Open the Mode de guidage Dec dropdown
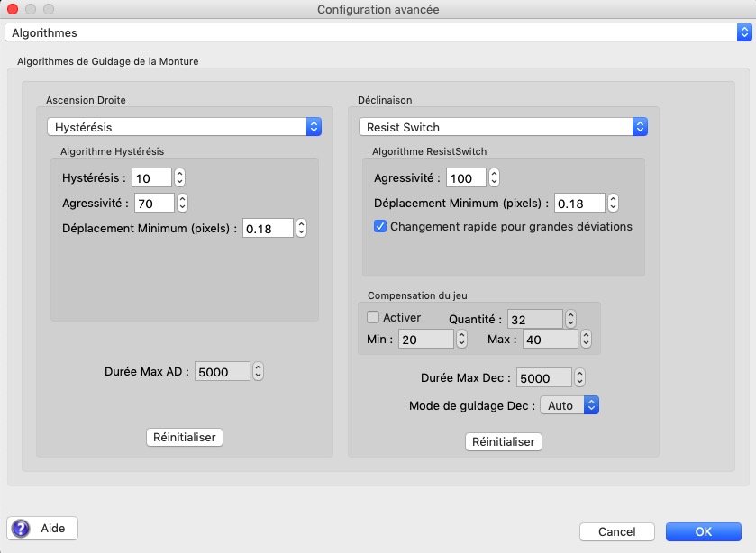Image resolution: width=756 pixels, height=553 pixels. (x=569, y=405)
